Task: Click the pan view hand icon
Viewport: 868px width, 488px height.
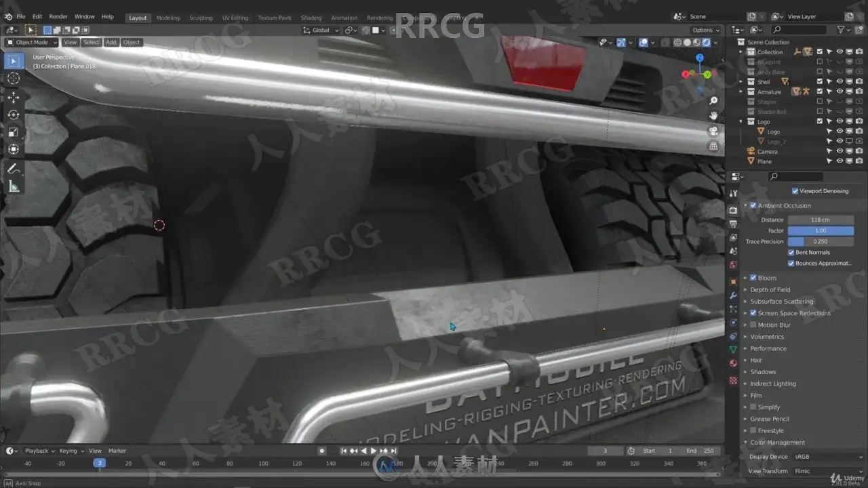Action: pos(713,115)
